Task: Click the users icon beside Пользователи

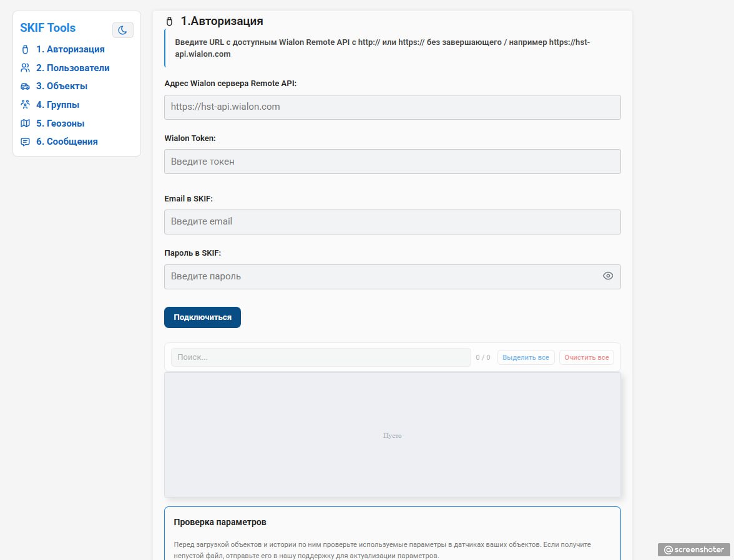Action: (25, 68)
